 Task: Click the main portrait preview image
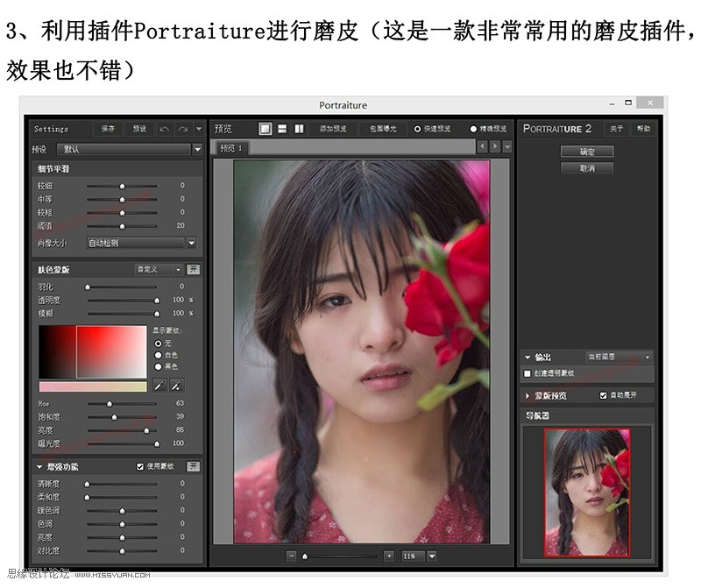[362, 351]
